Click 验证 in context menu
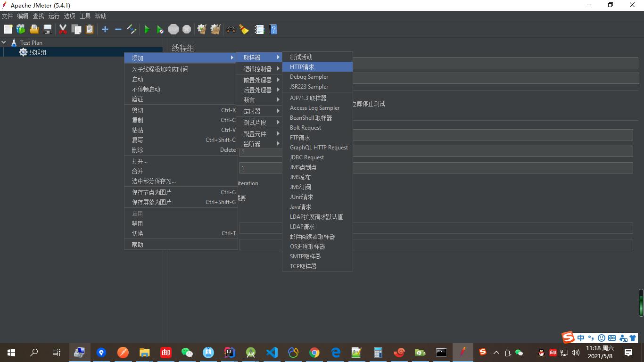The height and width of the screenshot is (362, 644). point(181,99)
